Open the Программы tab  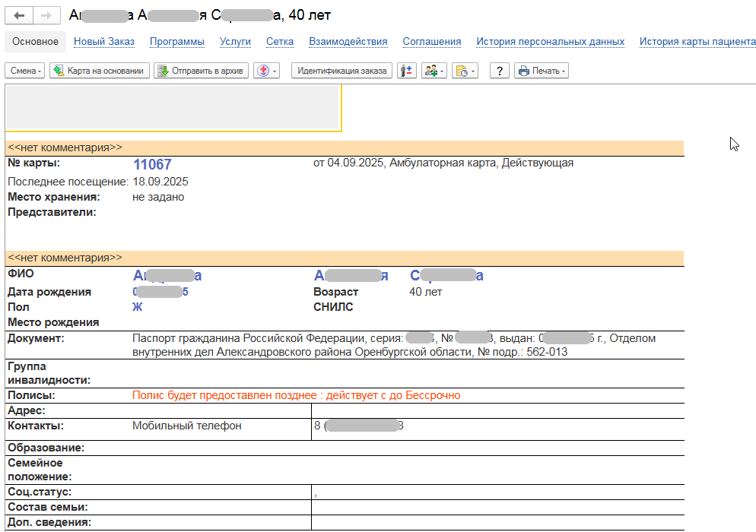(176, 42)
